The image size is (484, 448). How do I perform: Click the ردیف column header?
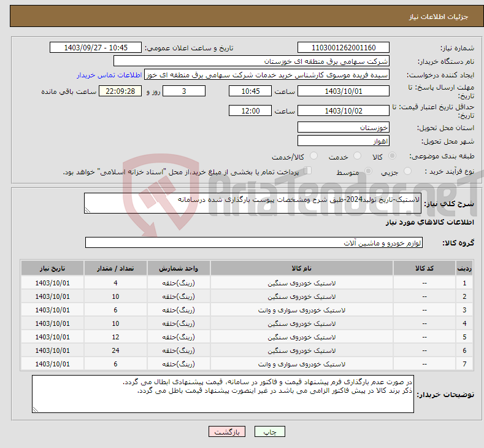click(464, 268)
